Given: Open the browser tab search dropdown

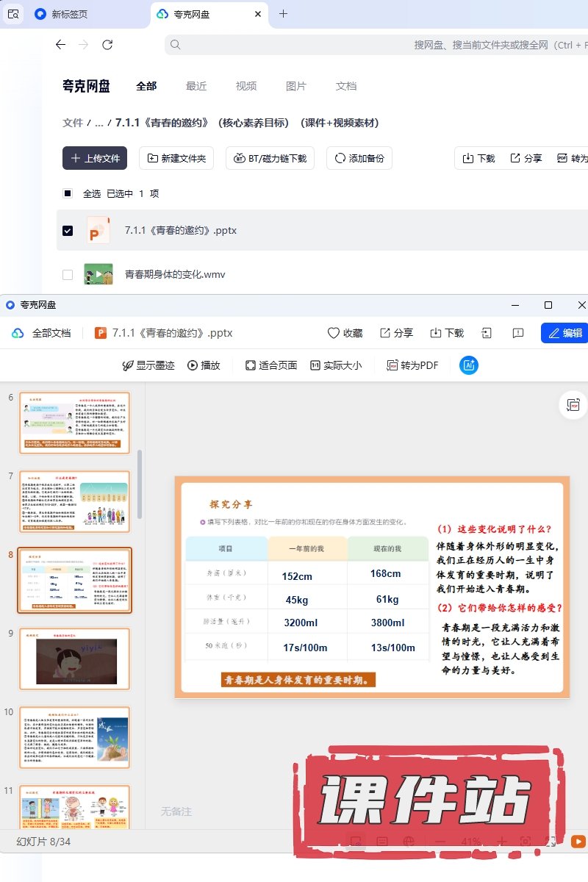Looking at the screenshot, I should pos(13,14).
